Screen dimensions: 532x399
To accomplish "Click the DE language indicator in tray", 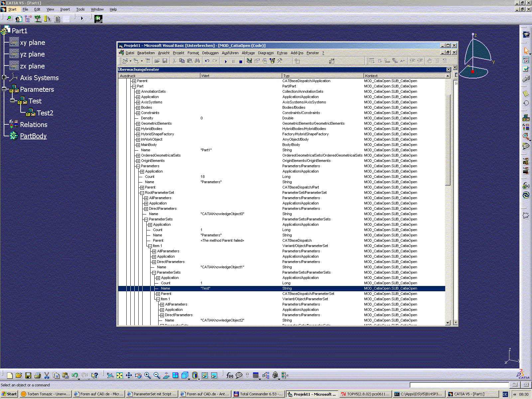I will (x=505, y=394).
